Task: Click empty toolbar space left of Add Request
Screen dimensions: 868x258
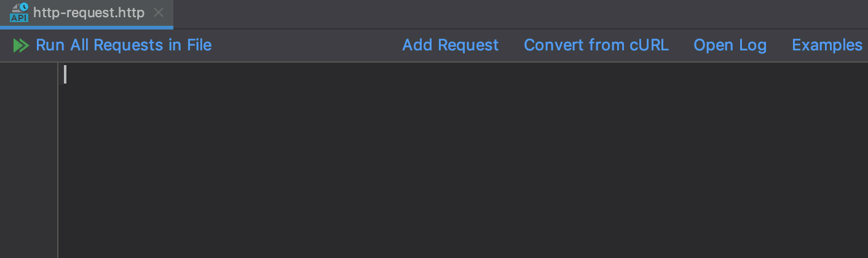Action: [x=307, y=45]
